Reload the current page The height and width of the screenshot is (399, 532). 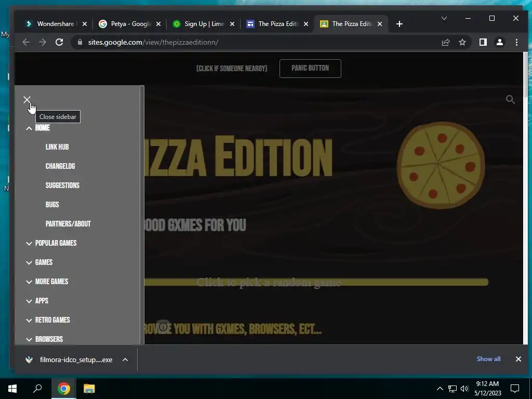[59, 42]
